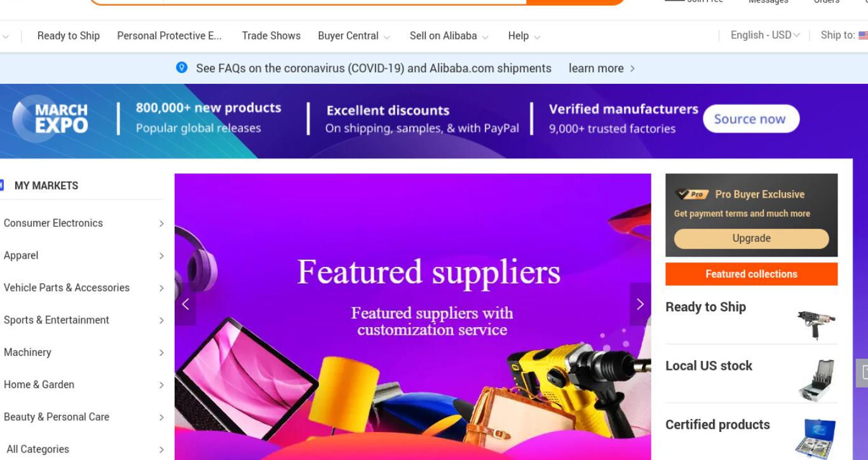Select the Ready to Ship nav item
This screenshot has height=460, width=868.
pyautogui.click(x=69, y=36)
